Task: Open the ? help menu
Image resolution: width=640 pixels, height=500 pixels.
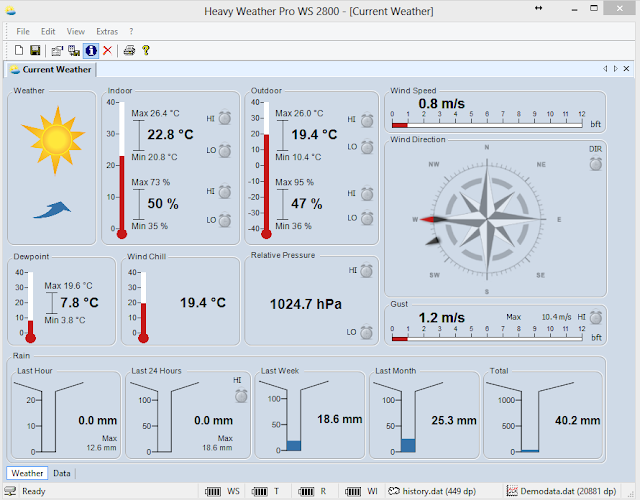Action: pyautogui.click(x=131, y=31)
